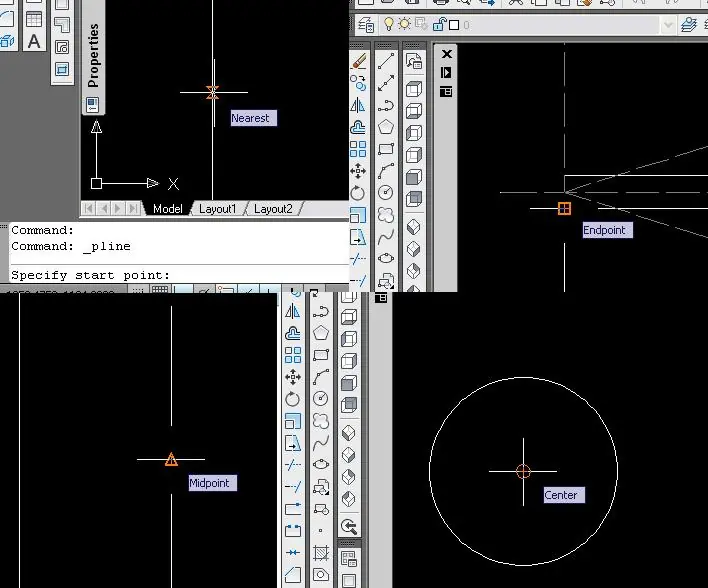Select the Extend tool in the lower Modify toolbar

pos(293,487)
